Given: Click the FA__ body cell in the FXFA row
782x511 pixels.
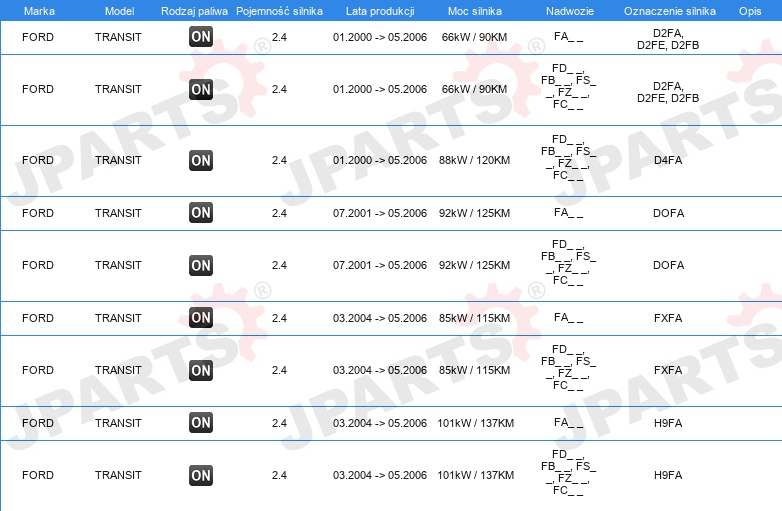Looking at the screenshot, I should click(568, 318).
